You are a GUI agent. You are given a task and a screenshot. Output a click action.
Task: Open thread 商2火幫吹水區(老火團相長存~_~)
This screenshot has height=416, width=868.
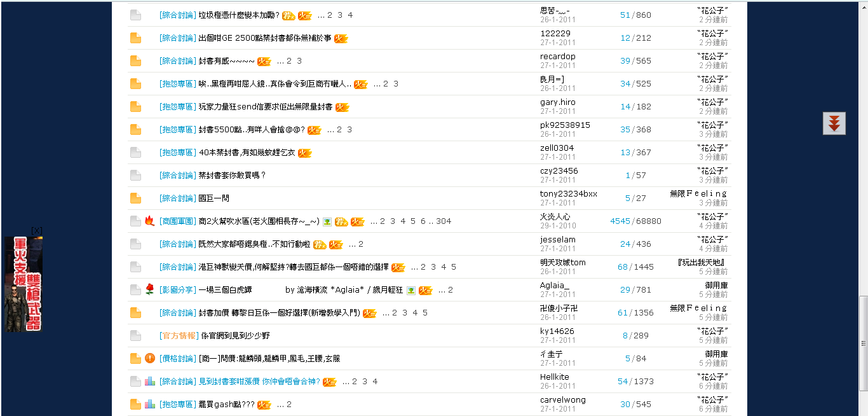click(x=259, y=221)
